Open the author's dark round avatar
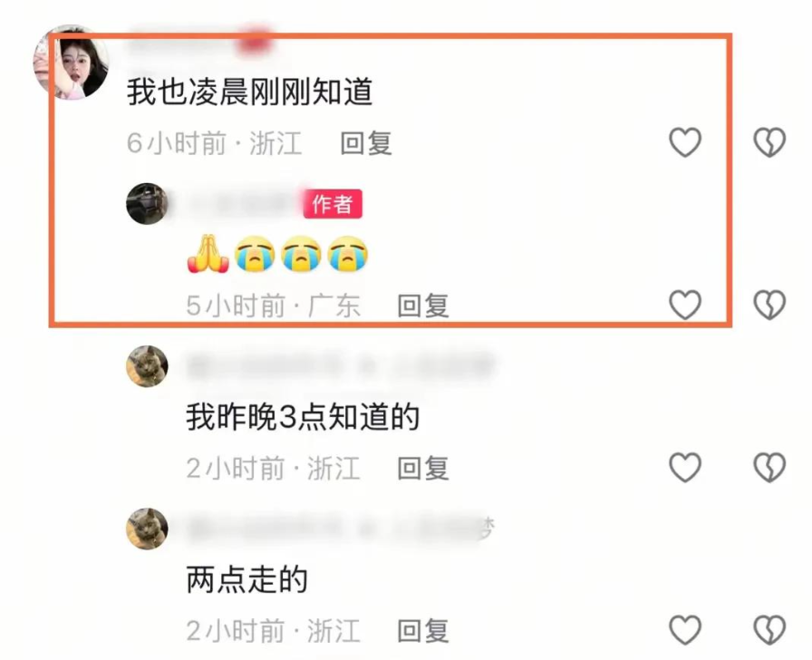The width and height of the screenshot is (812, 660). pyautogui.click(x=147, y=204)
